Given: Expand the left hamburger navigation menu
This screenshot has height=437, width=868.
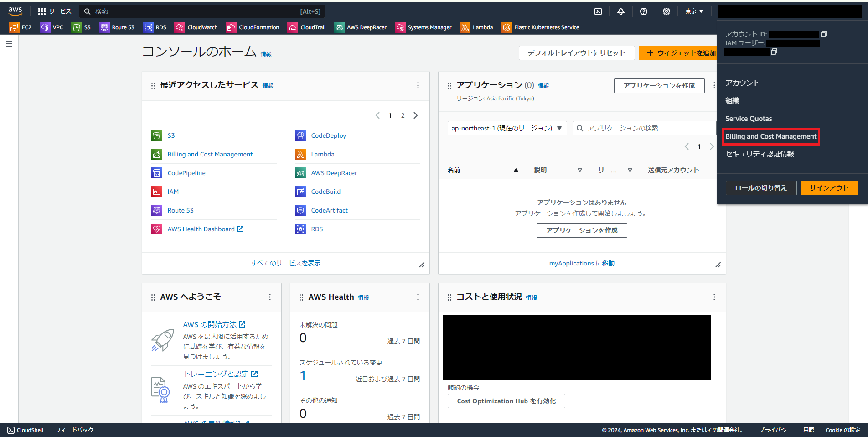Looking at the screenshot, I should tap(9, 44).
